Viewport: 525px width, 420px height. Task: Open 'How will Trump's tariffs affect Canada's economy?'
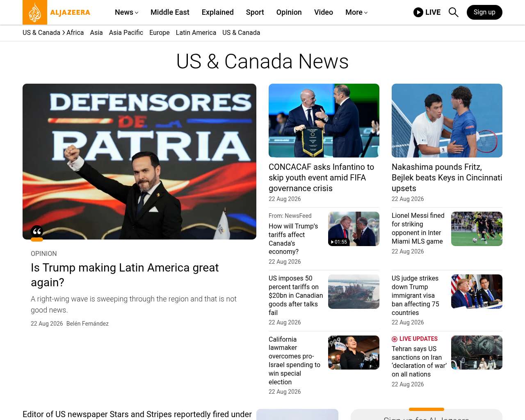(x=293, y=239)
